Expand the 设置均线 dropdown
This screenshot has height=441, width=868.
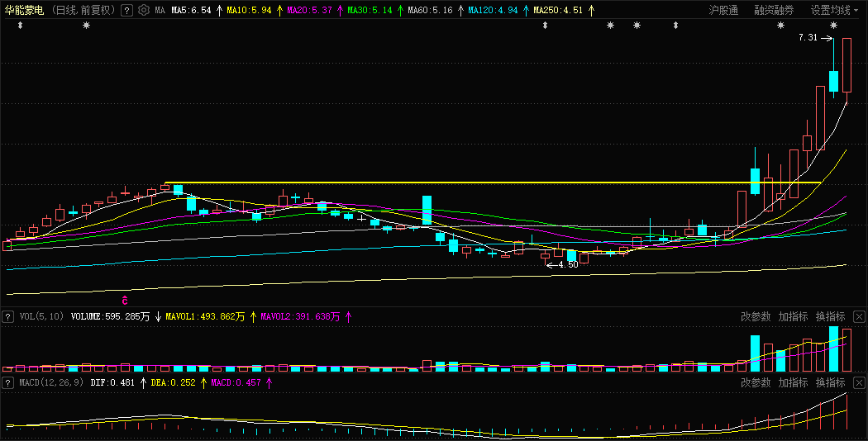(x=834, y=10)
